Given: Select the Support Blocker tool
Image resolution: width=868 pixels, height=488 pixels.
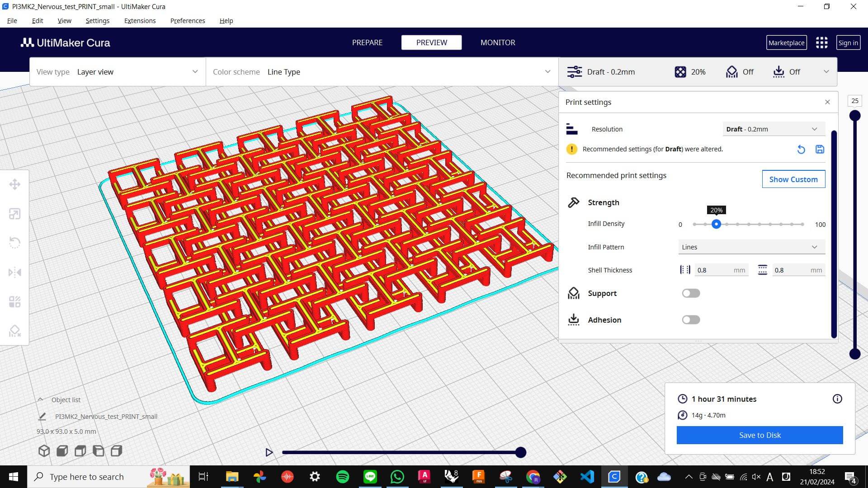Looking at the screenshot, I should point(14,331).
